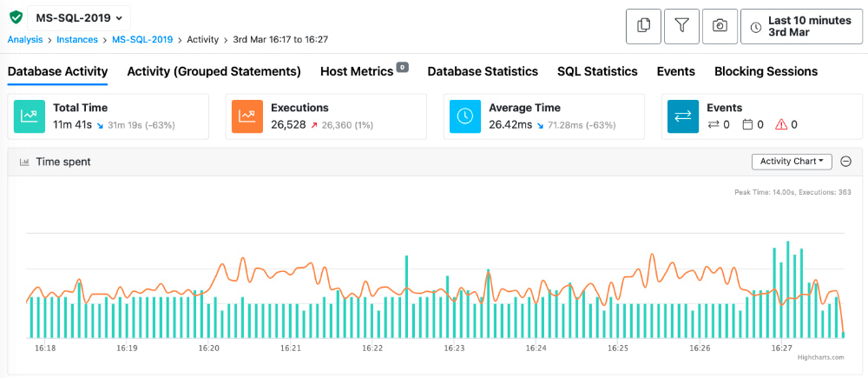Switch to Activity (Grouped Statements) tab
The image size is (868, 378).
[x=214, y=71]
